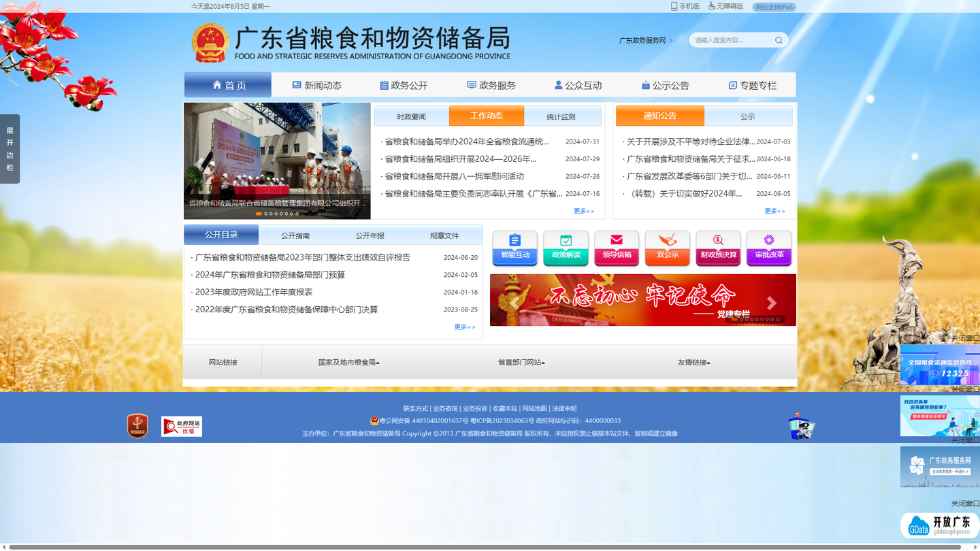Image resolution: width=980 pixels, height=551 pixels.
Task: Click the 政府网站找错 icon
Action: pyautogui.click(x=182, y=427)
